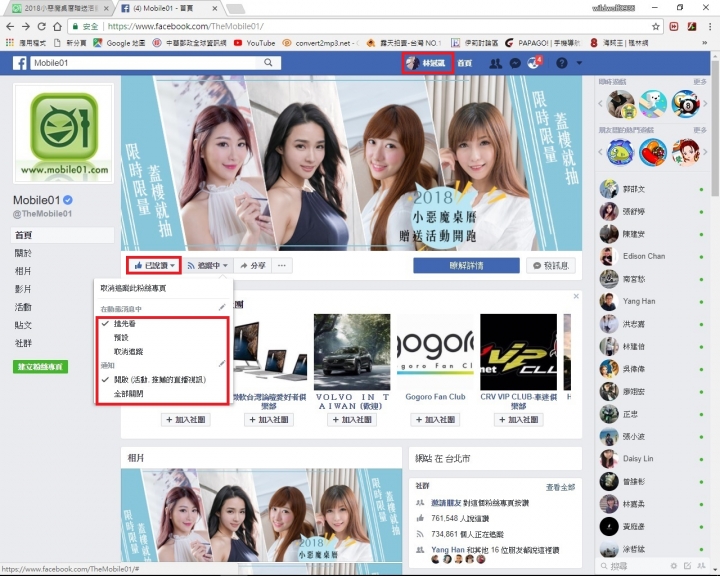
Task: Click the green create page button
Action: 40,367
